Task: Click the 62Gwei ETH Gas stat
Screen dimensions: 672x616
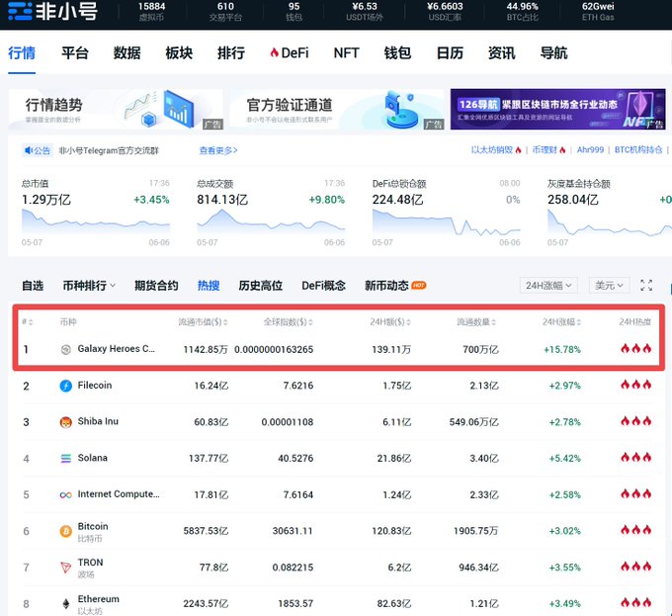Action: pyautogui.click(x=598, y=12)
